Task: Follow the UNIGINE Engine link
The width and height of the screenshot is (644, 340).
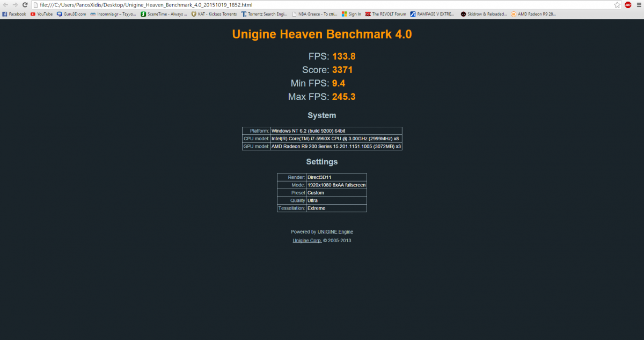Action: click(x=335, y=232)
